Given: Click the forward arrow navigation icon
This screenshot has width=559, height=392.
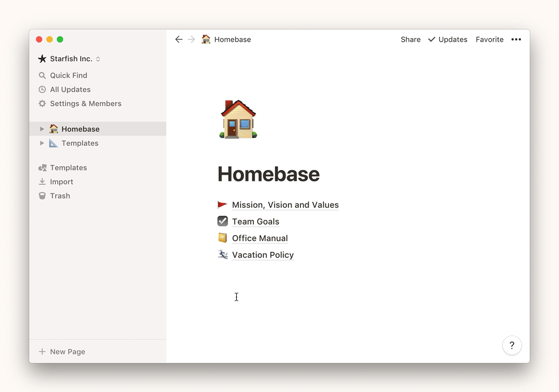Looking at the screenshot, I should [x=191, y=40].
